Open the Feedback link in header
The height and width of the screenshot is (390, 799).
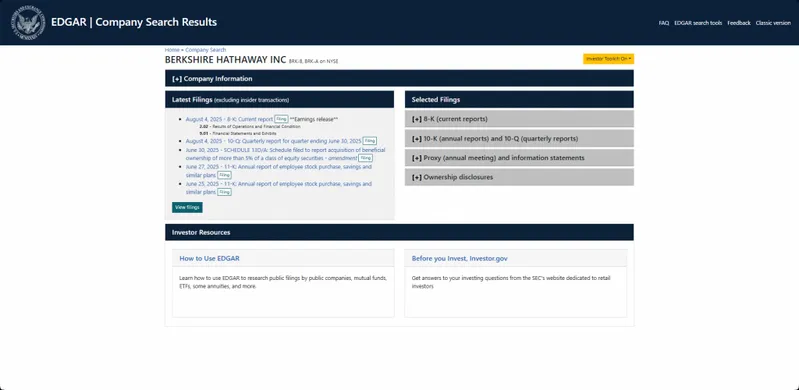click(x=739, y=23)
